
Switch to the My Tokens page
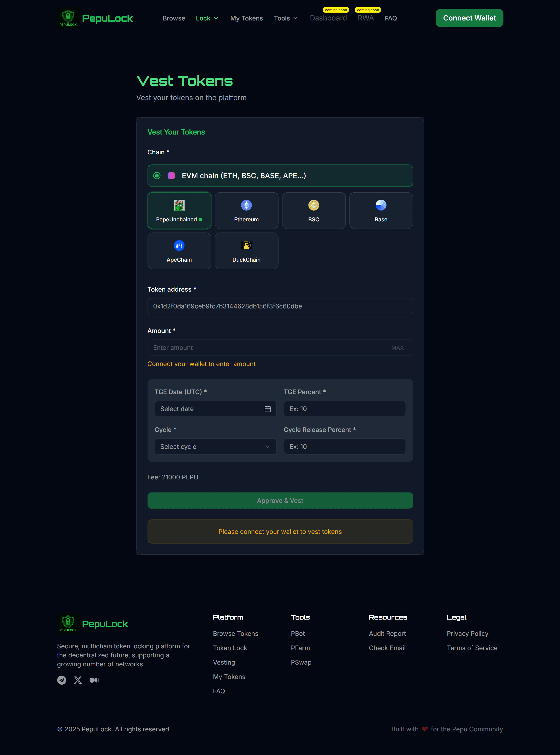246,18
